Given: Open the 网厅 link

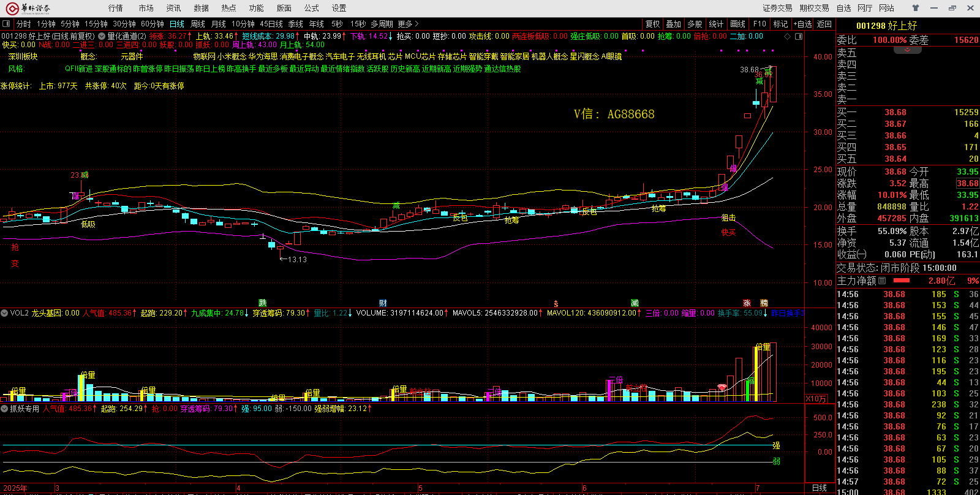Looking at the screenshot, I should pyautogui.click(x=865, y=8).
